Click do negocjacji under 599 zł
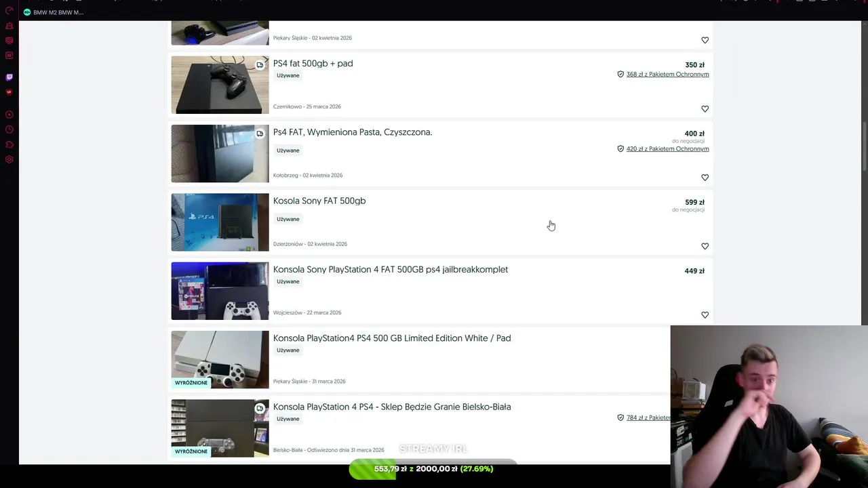This screenshot has height=488, width=868. coord(688,209)
